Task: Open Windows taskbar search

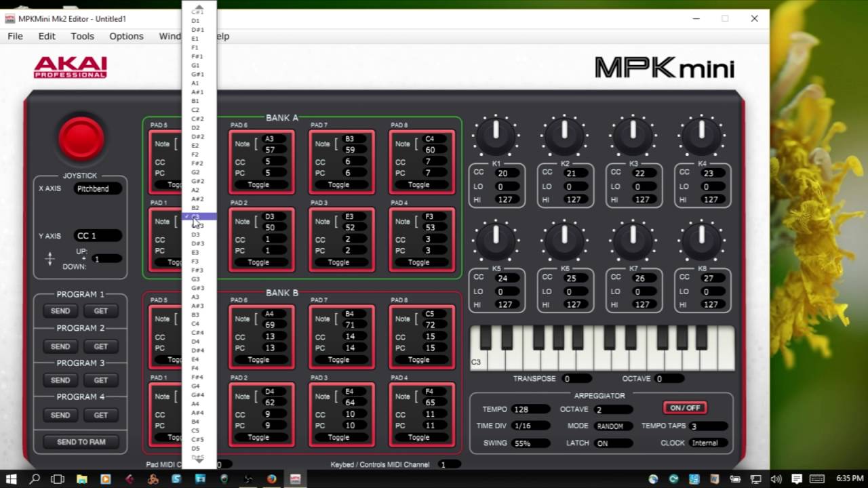Action: click(x=35, y=479)
